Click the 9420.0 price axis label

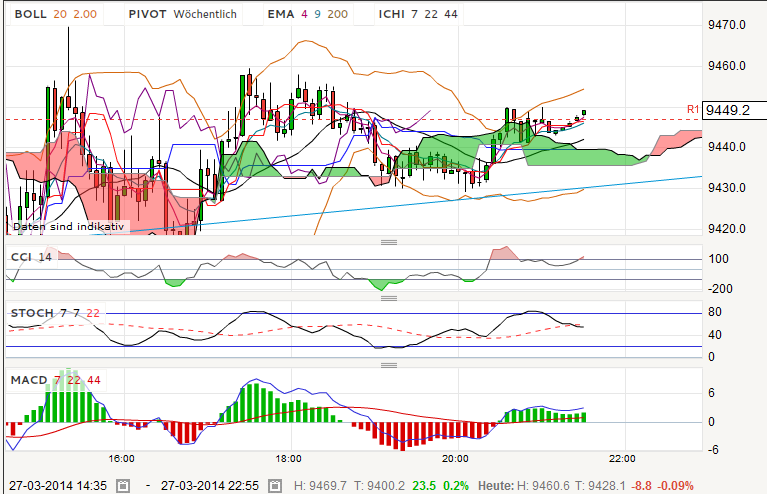pyautogui.click(x=727, y=228)
